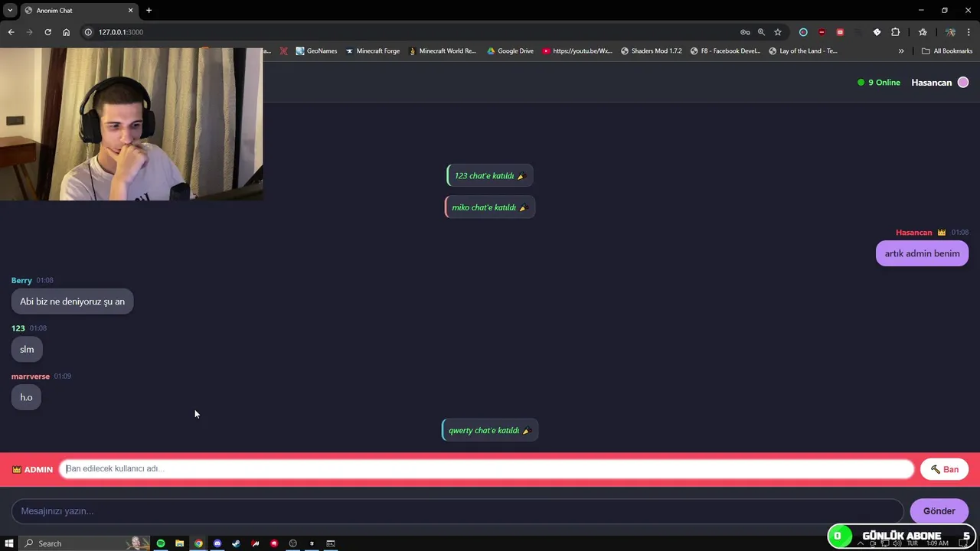This screenshot has width=980, height=551.
Task: Click the Berry username in chat
Action: [x=21, y=281]
